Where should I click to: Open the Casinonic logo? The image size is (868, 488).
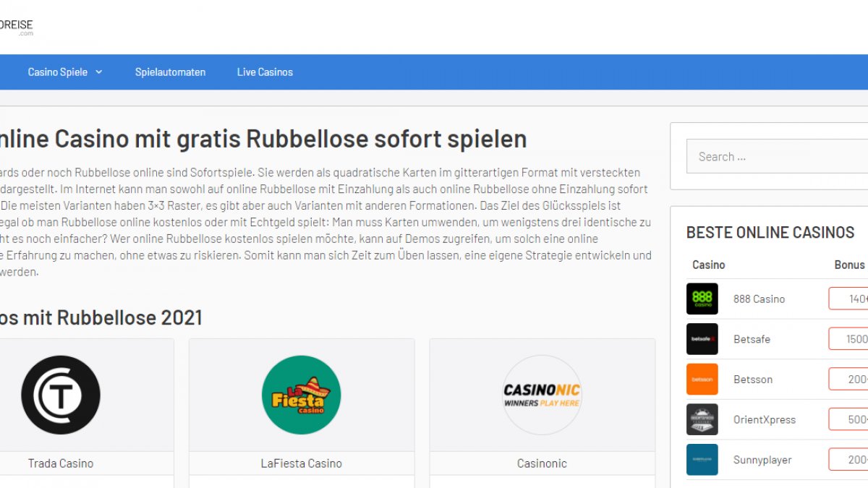[x=542, y=395]
